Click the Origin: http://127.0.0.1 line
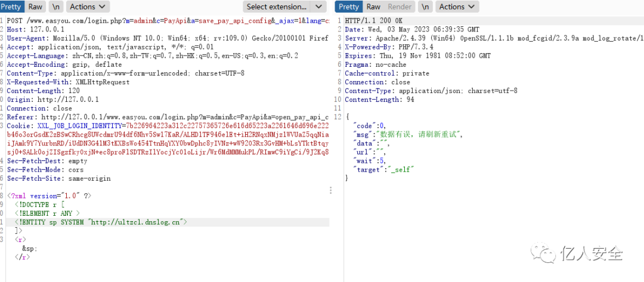Image resolution: width=644 pixels, height=282 pixels. tap(52, 100)
